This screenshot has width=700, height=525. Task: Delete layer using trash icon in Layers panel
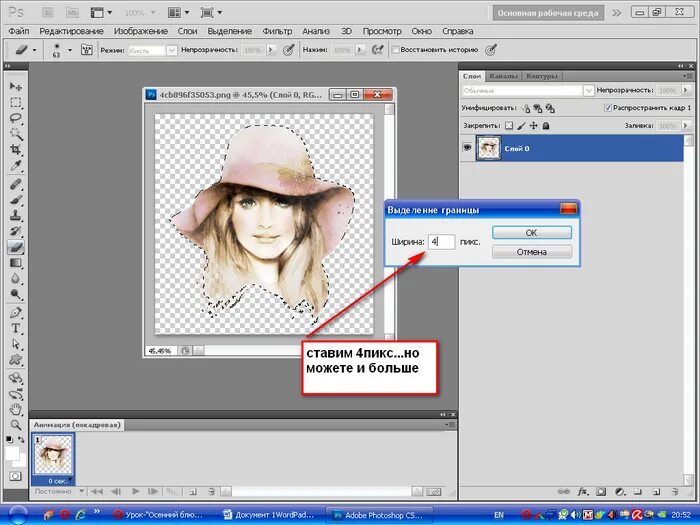pos(675,492)
